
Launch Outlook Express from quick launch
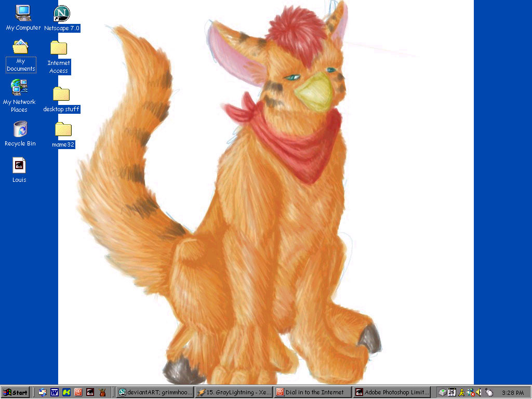[x=43, y=393]
